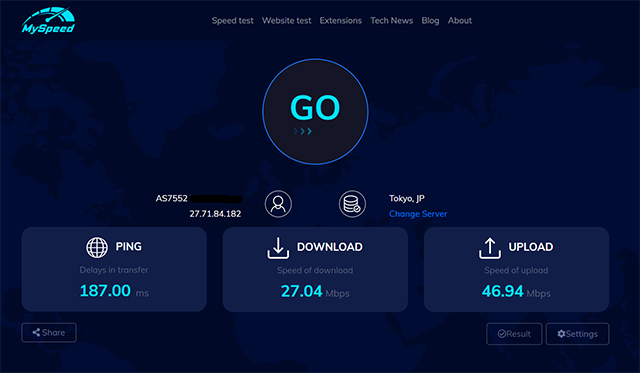Click the download arrow icon
The height and width of the screenshot is (373, 640).
pyautogui.click(x=278, y=248)
